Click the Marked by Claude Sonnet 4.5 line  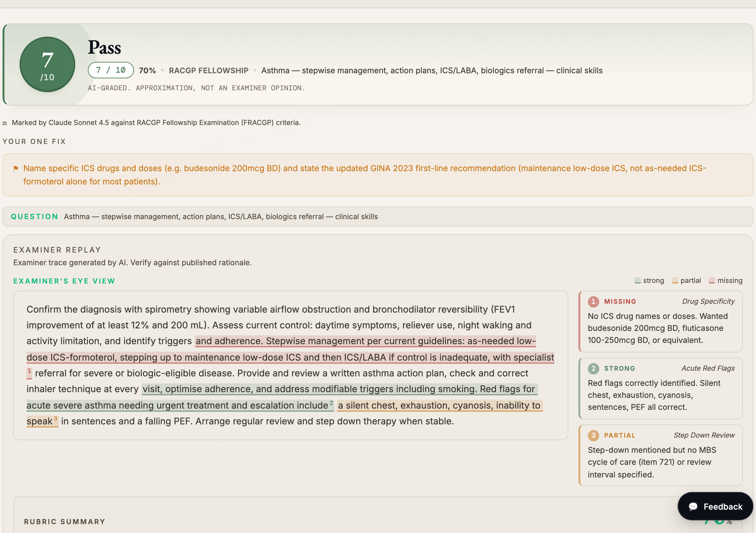pyautogui.click(x=156, y=123)
